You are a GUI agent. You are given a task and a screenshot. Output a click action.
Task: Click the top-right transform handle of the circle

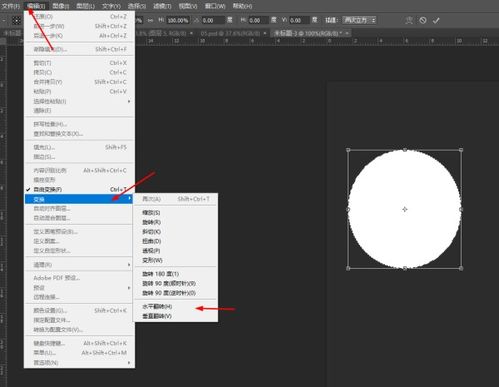(x=461, y=150)
